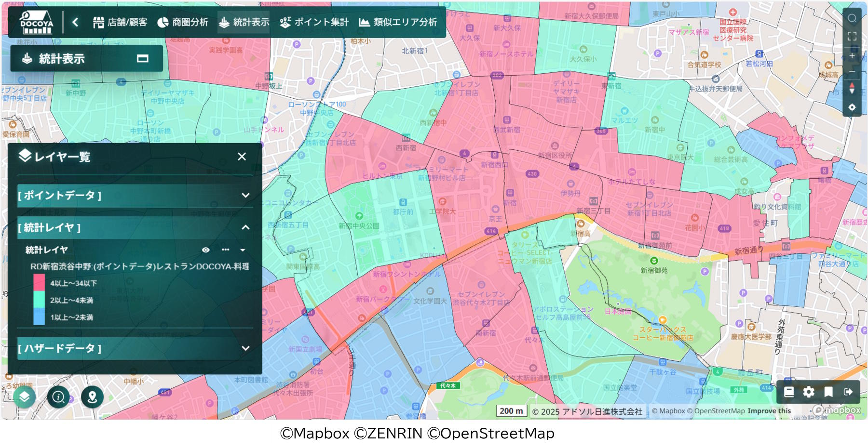The width and height of the screenshot is (868, 448).
Task: Toggle the layers list round button
Action: 25,397
